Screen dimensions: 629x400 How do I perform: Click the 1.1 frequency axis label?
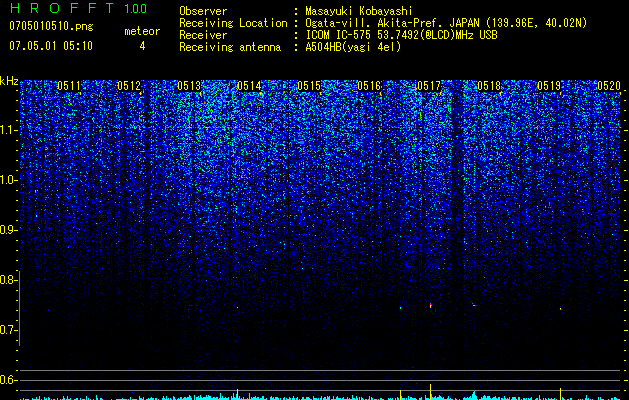7,130
